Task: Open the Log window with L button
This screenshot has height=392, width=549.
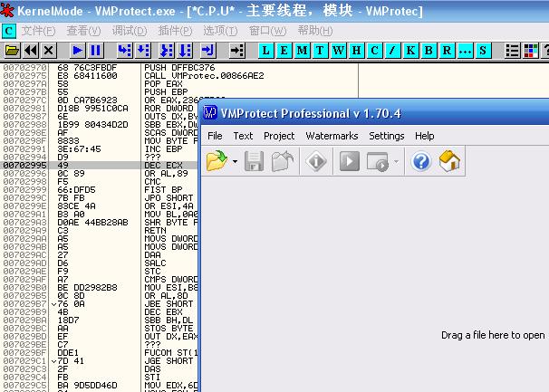Action: [x=266, y=51]
